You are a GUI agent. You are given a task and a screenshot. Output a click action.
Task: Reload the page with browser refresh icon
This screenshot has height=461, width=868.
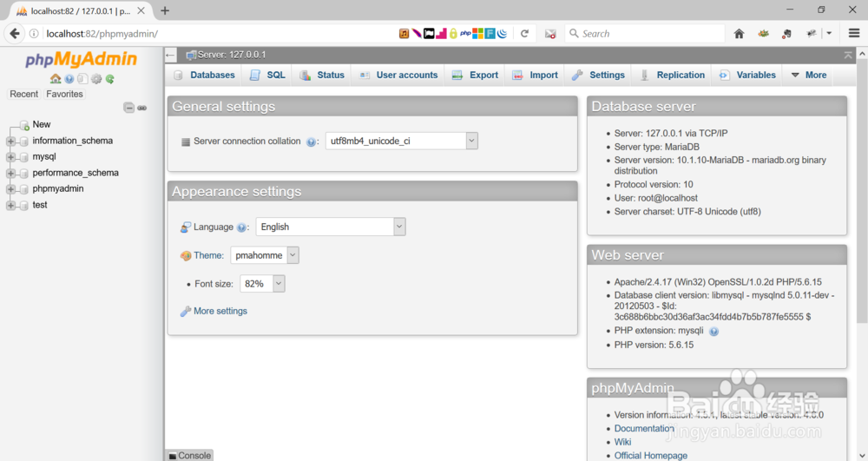[524, 34]
